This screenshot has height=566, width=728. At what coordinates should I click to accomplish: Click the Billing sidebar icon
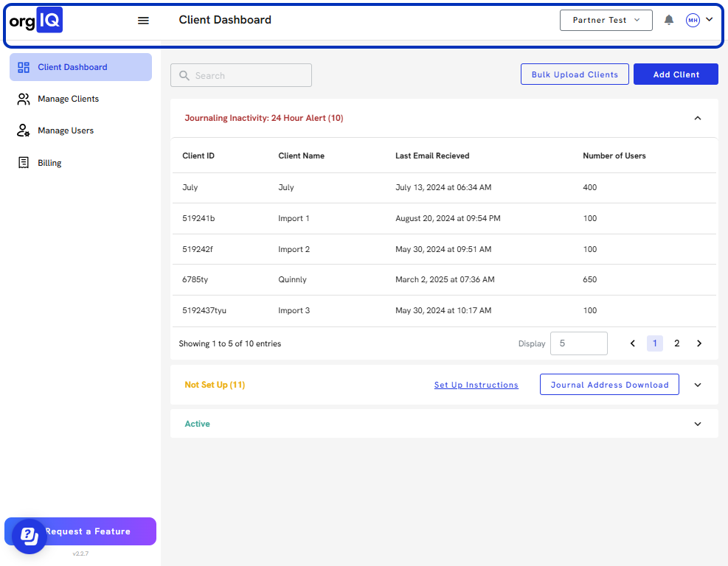(x=24, y=163)
